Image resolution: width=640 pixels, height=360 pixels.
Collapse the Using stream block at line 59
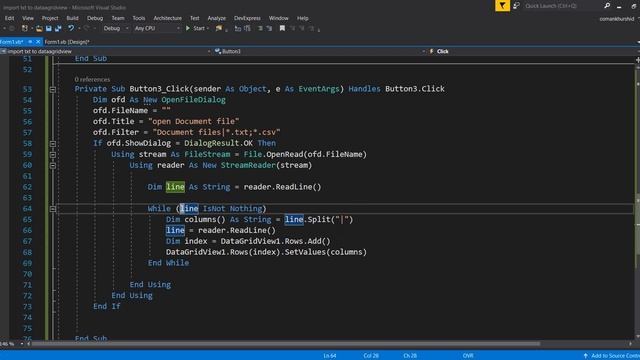[x=53, y=155]
